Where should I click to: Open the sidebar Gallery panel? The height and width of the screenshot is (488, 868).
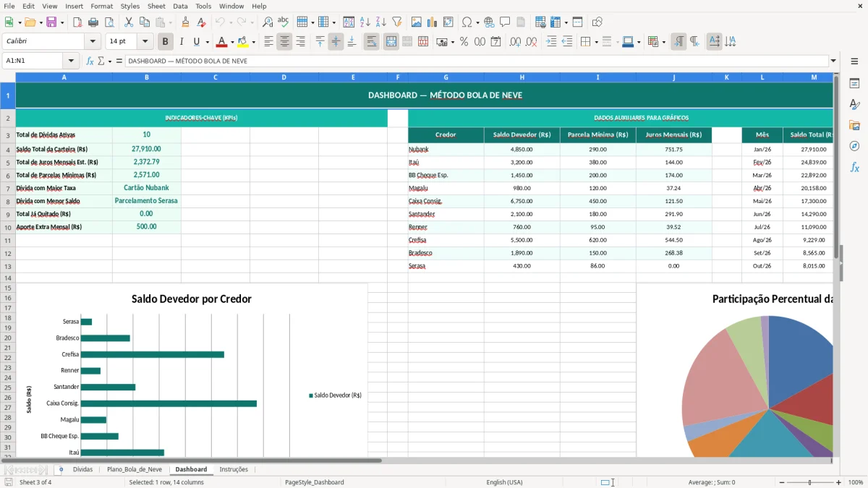point(854,126)
